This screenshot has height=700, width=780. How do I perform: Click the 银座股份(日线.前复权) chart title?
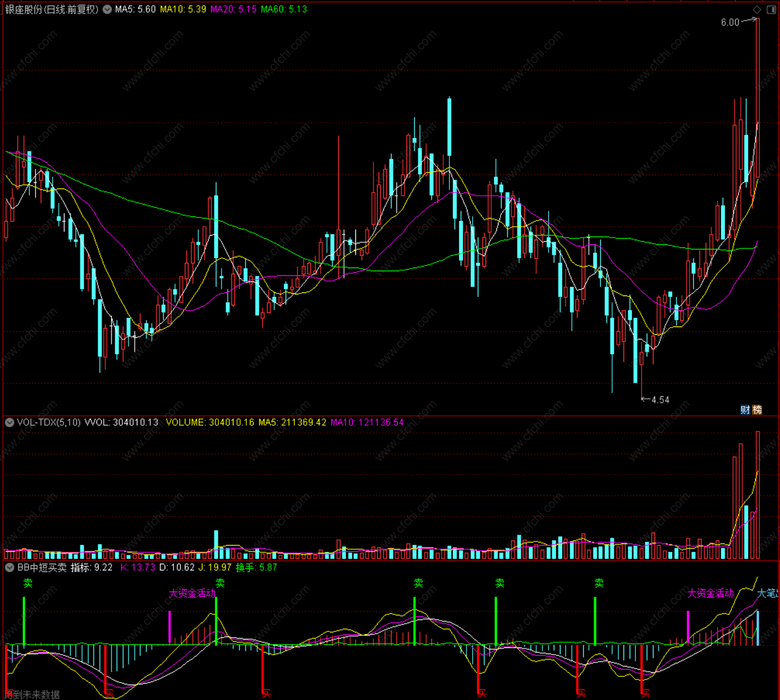pyautogui.click(x=52, y=9)
